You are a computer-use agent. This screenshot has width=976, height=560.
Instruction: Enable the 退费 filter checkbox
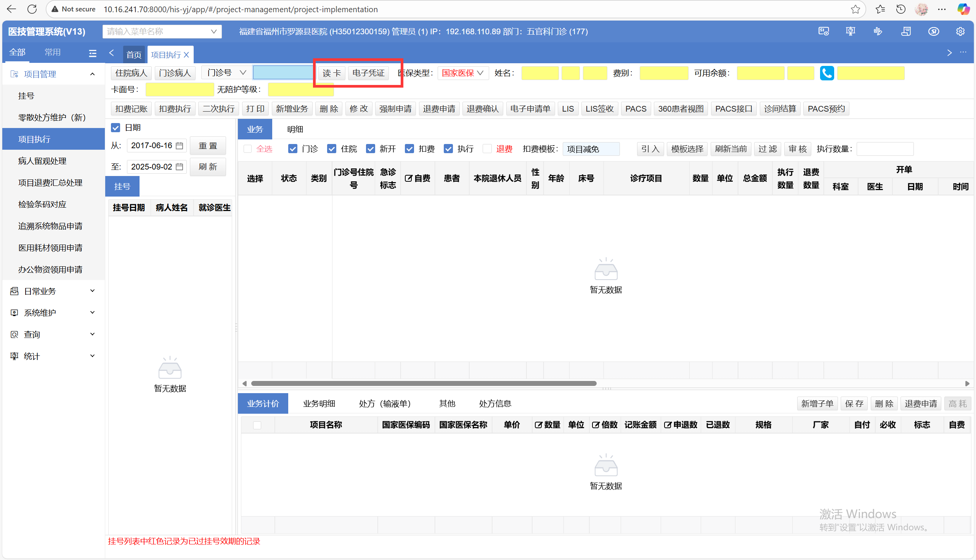[487, 149]
